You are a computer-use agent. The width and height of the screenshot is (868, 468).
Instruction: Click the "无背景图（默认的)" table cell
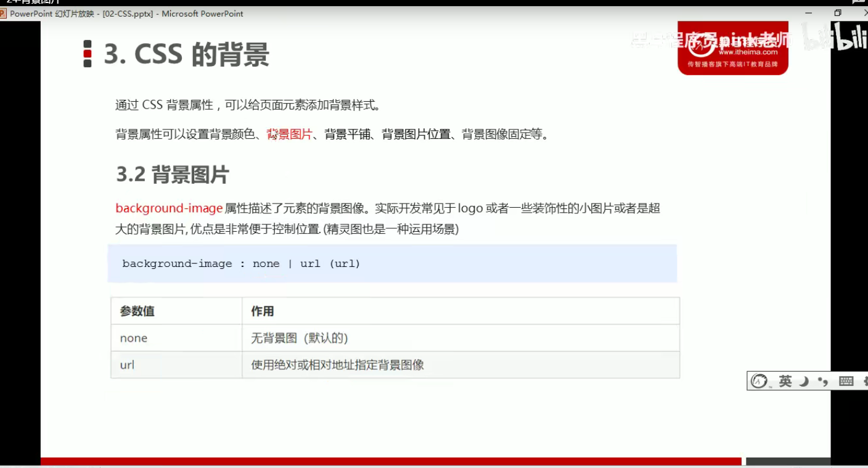coord(461,338)
